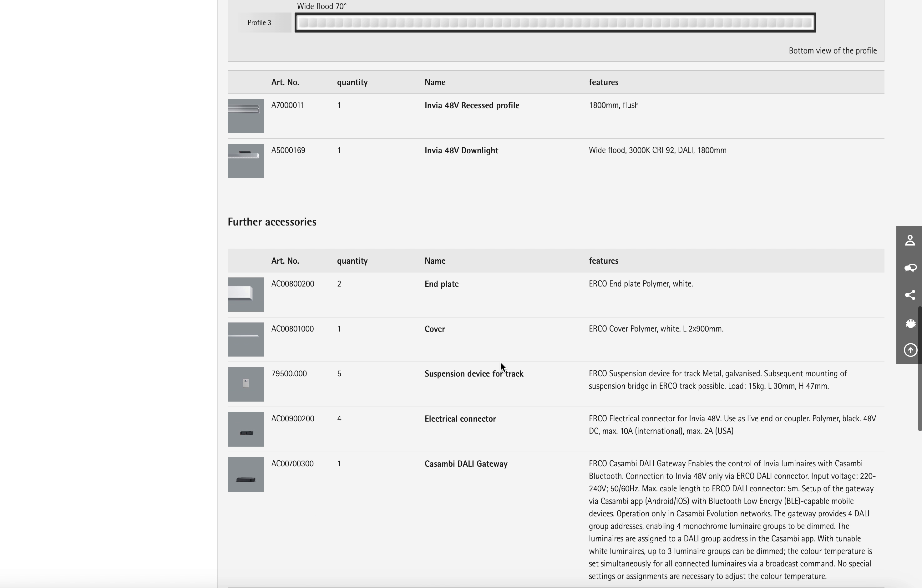Open the Suspension device for track link
The width and height of the screenshot is (922, 588).
click(474, 374)
